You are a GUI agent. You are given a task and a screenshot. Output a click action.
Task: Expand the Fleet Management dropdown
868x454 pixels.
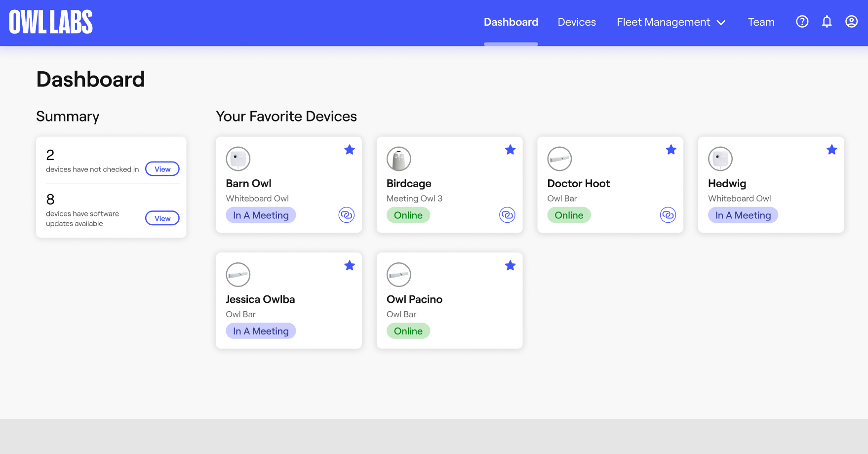click(x=671, y=22)
